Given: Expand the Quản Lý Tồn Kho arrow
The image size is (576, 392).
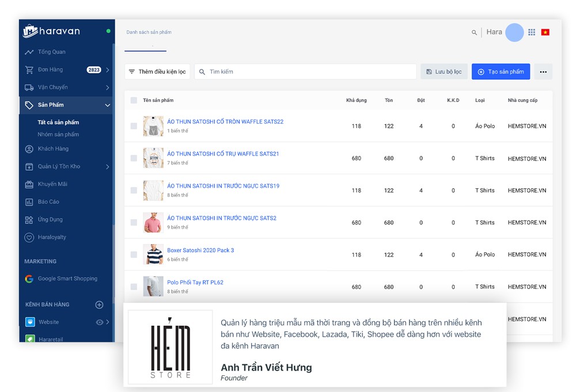Looking at the screenshot, I should 107,166.
